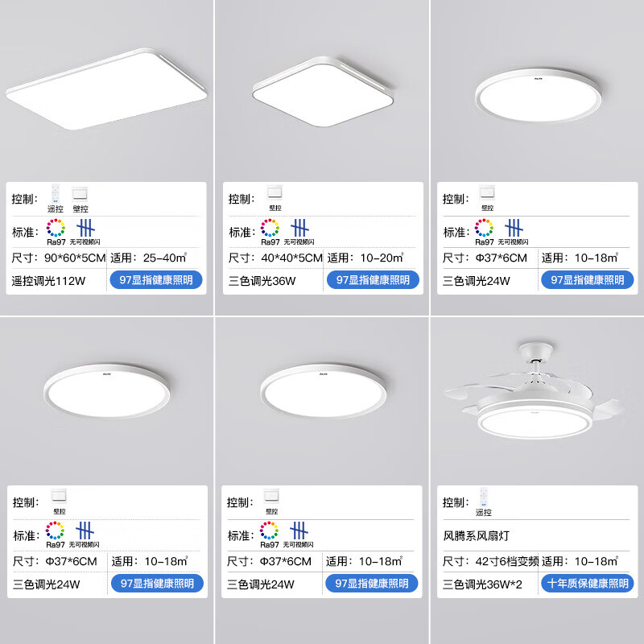The width and height of the screenshot is (644, 644).
Task: Click the 97显指健康照明 badge beside 三色调光36W
Action: click(373, 280)
